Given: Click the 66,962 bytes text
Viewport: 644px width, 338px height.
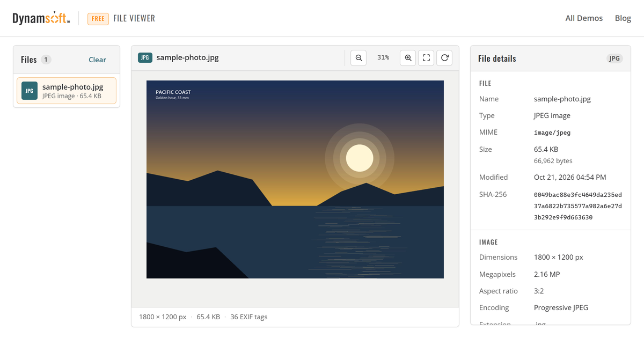Looking at the screenshot, I should point(553,161).
